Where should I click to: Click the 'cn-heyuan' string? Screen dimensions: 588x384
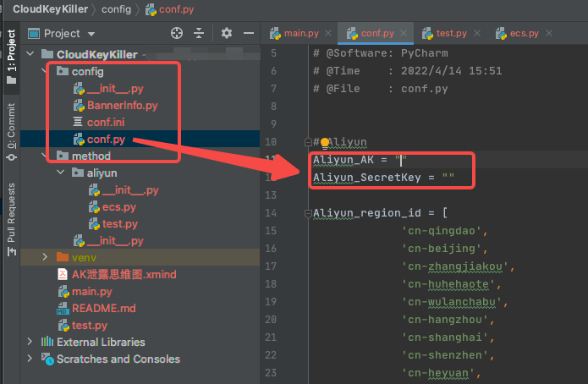click(x=438, y=373)
